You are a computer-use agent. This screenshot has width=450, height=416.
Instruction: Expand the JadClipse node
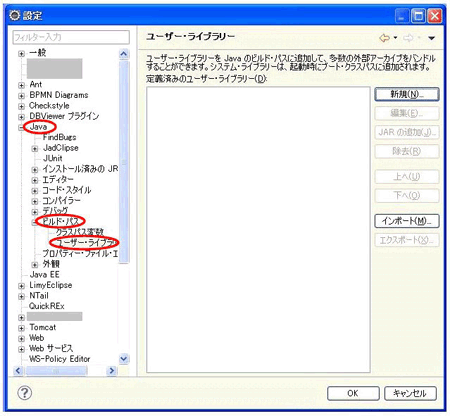[x=35, y=149]
